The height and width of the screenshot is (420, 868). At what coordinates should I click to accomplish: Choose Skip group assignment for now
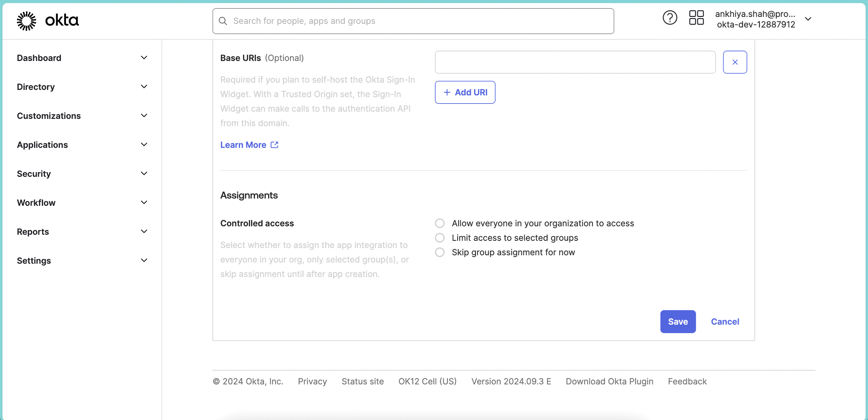tap(439, 252)
